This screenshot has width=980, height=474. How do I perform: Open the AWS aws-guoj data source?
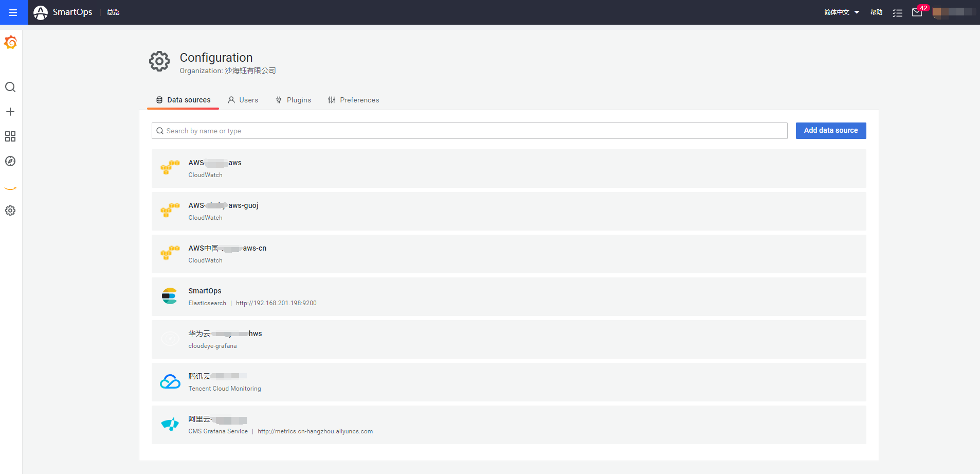pyautogui.click(x=509, y=211)
